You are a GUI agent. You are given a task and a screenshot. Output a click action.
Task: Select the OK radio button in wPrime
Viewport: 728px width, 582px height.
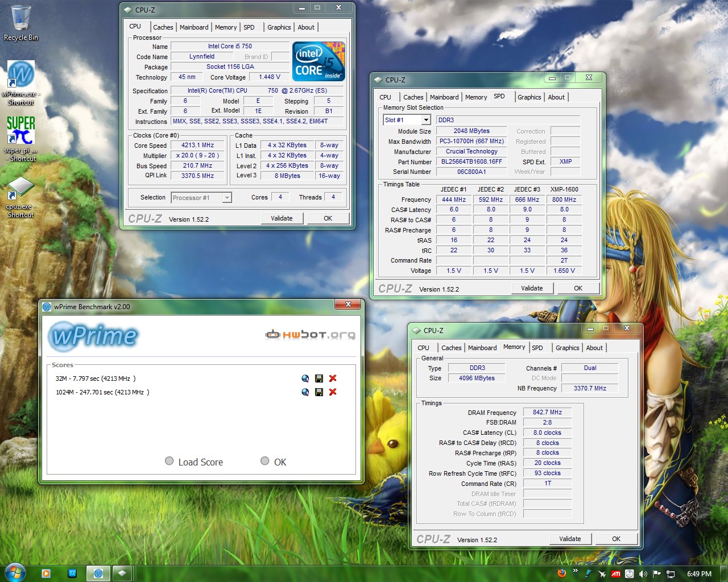(x=264, y=461)
